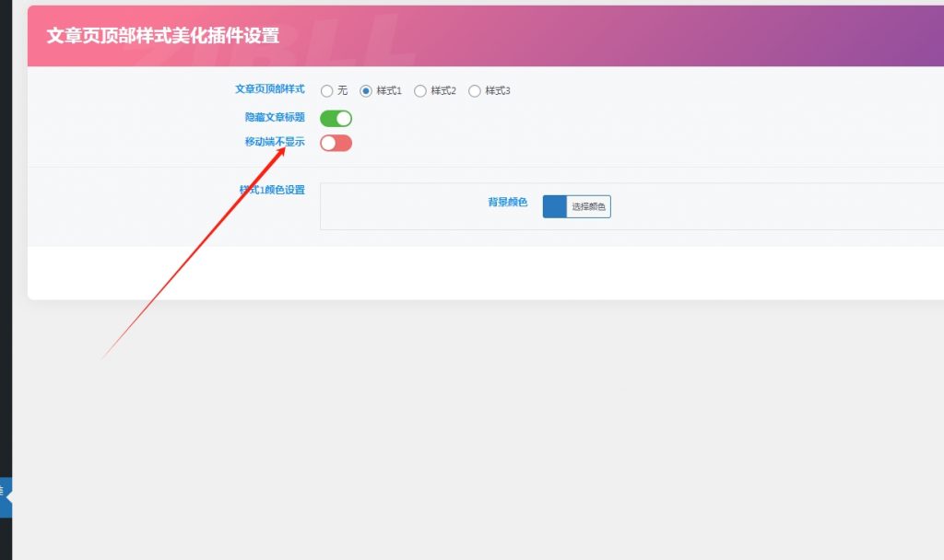Screen dimensions: 944x560
Task: Click the 隐藏文章标题 label text
Action: point(275,117)
